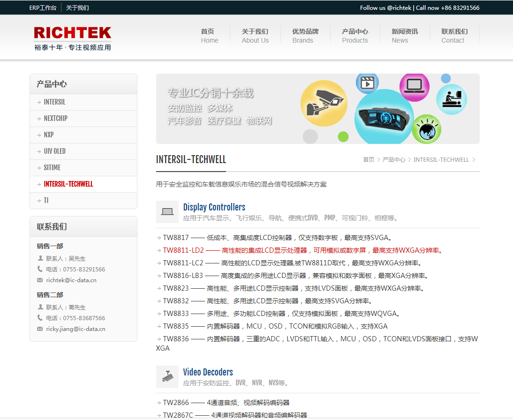Click the 电话：0755-83291566 phone text

click(x=75, y=269)
